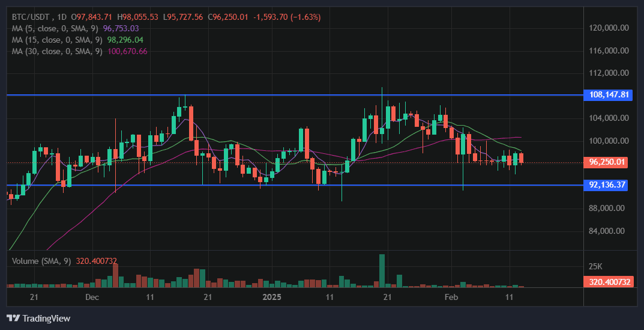644x330 pixels.
Task: Click the 2025 label on time axis
Action: pyautogui.click(x=272, y=298)
